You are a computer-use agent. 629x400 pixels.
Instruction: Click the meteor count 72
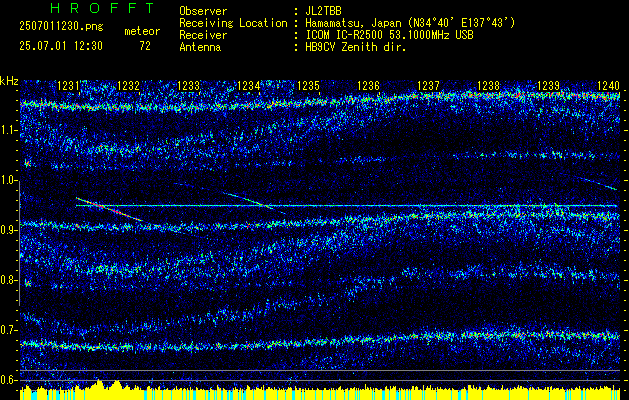pyautogui.click(x=145, y=46)
